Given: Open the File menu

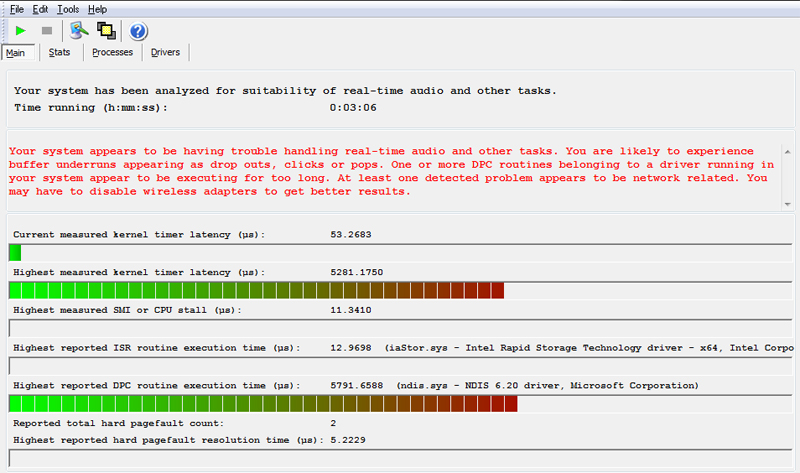Looking at the screenshot, I should (x=17, y=9).
